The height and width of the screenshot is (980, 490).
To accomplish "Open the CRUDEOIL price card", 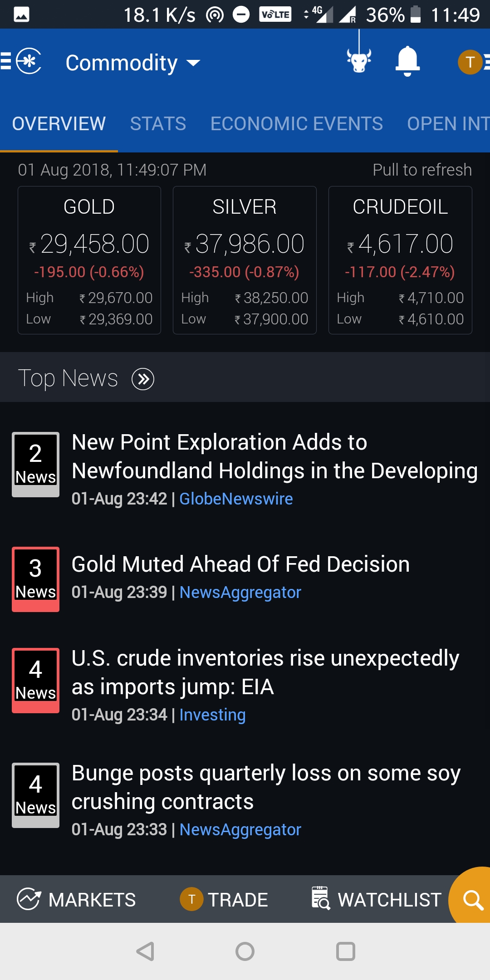I will pyautogui.click(x=400, y=260).
